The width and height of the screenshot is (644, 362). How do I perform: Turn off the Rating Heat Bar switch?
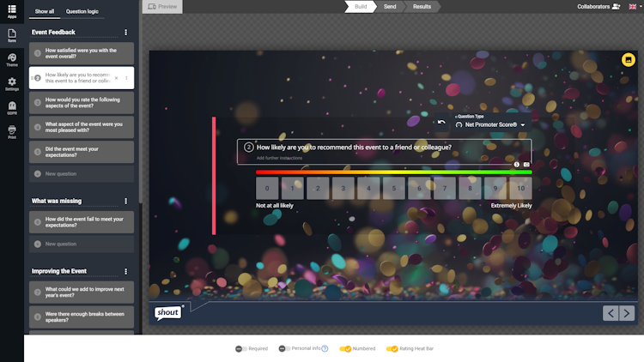tap(392, 349)
